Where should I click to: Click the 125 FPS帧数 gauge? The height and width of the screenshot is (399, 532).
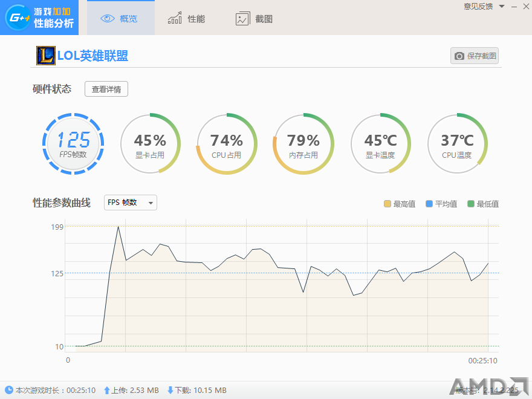click(73, 144)
